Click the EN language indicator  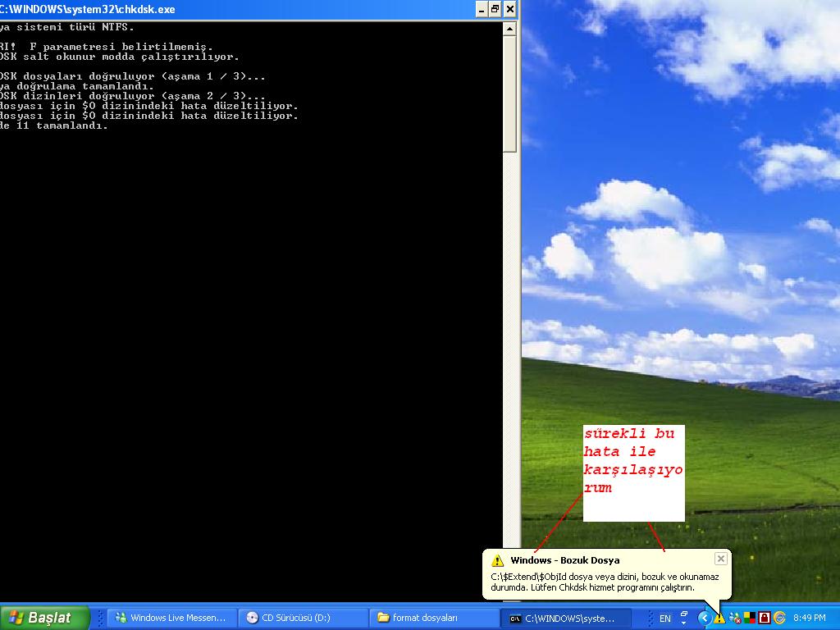point(666,617)
